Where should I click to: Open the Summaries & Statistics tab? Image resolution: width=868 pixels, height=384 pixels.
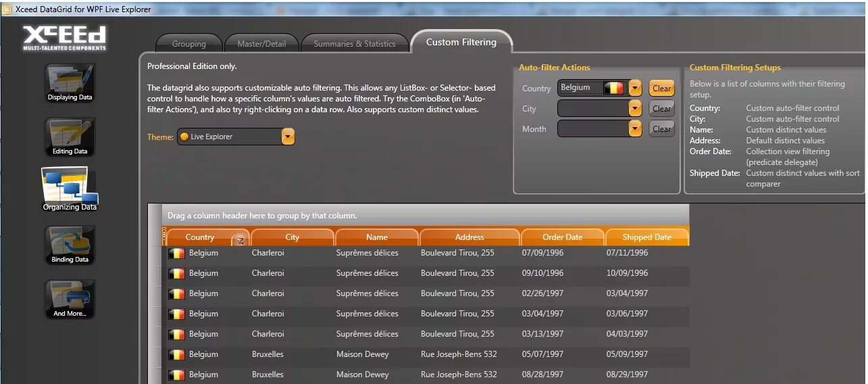pyautogui.click(x=355, y=43)
